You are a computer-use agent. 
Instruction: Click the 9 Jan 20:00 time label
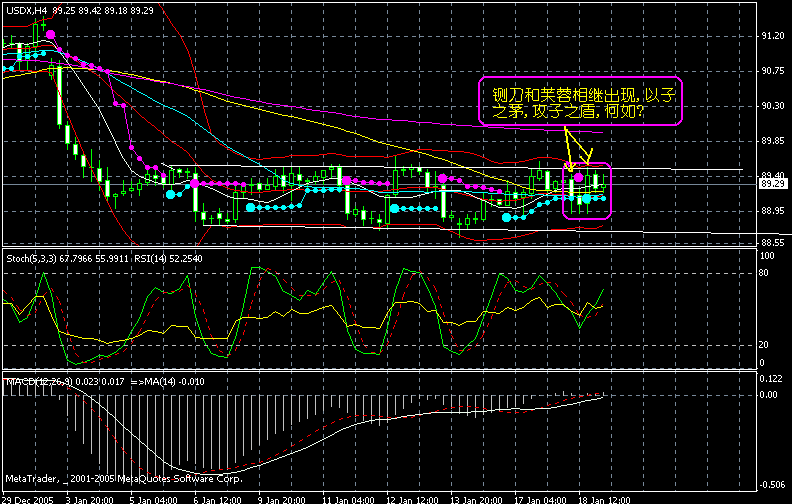[281, 500]
